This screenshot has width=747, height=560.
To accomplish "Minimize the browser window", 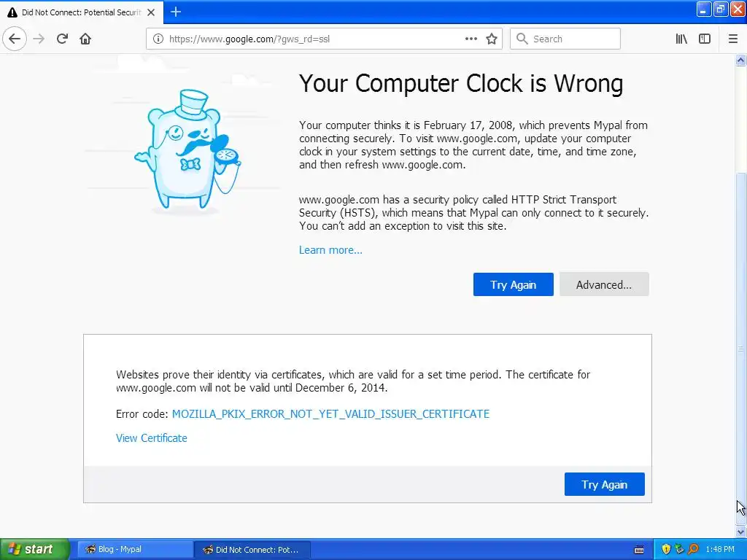I will [x=704, y=9].
